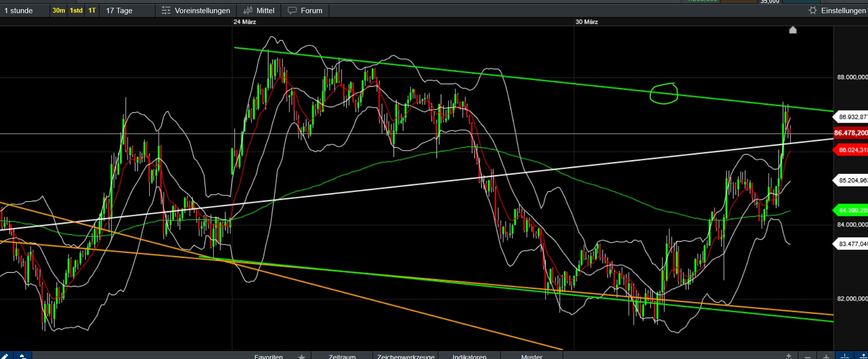Click the white price label 85.204,96
Screen dimensions: 868x359
[851, 180]
